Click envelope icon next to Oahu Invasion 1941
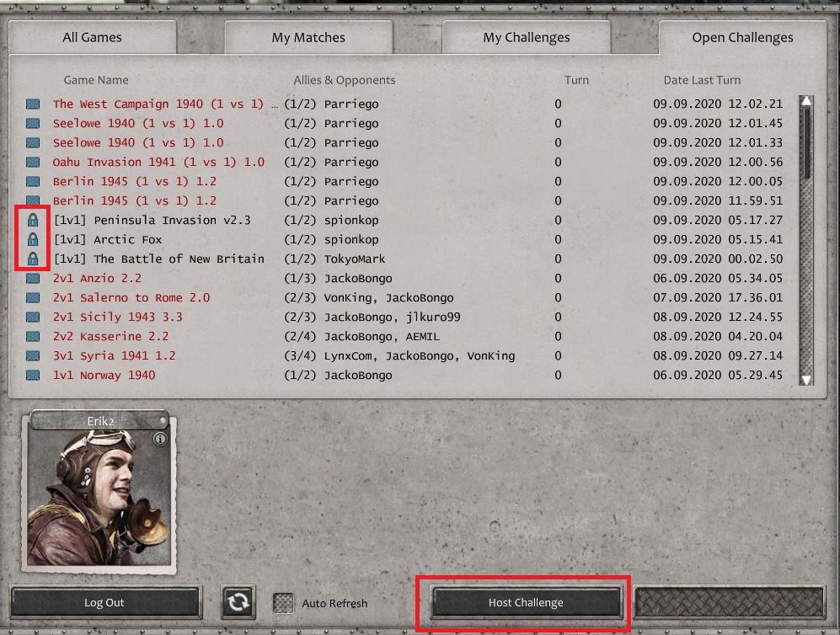 [33, 163]
